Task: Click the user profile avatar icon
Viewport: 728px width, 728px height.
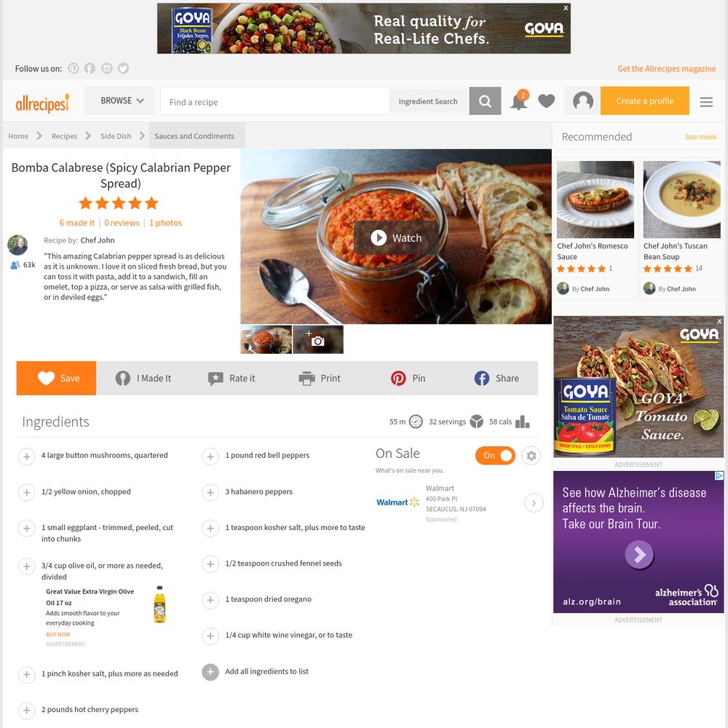Action: click(x=582, y=100)
